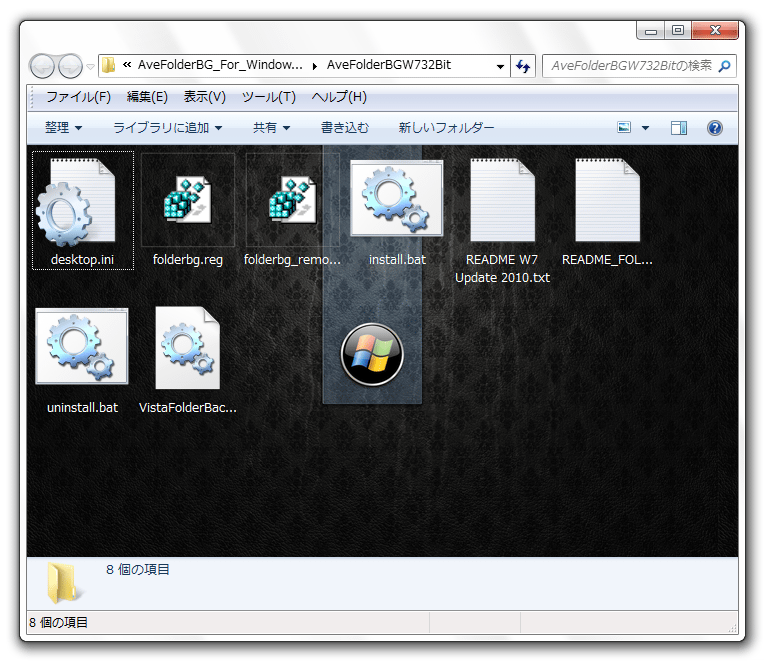The width and height of the screenshot is (768, 665).
Task: Open the view options dropdown arrow
Action: (x=646, y=128)
